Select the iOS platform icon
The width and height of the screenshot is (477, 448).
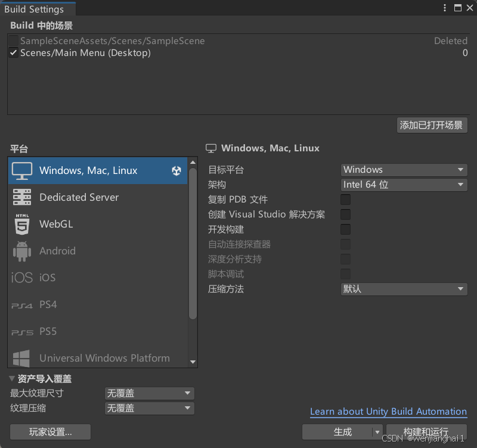[22, 277]
